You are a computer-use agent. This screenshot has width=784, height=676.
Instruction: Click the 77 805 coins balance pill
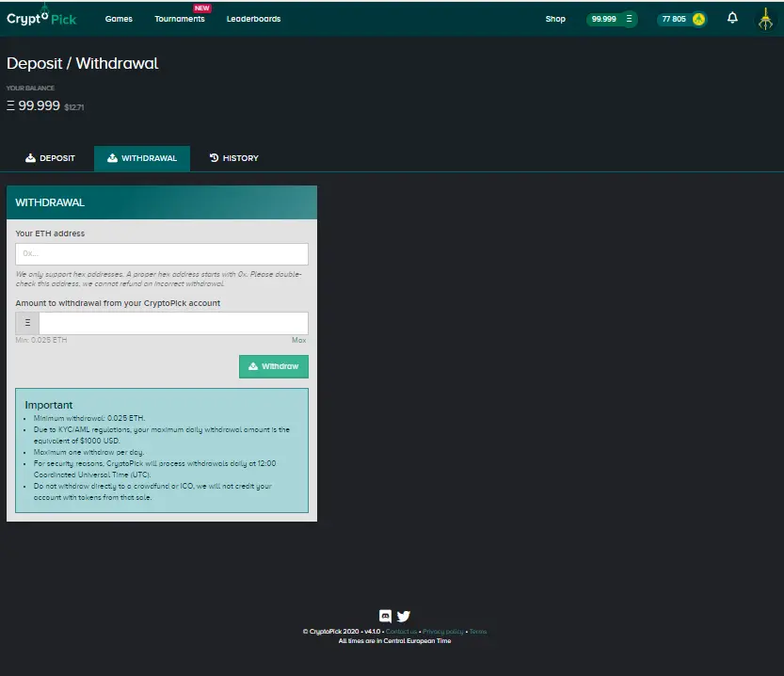coord(681,19)
